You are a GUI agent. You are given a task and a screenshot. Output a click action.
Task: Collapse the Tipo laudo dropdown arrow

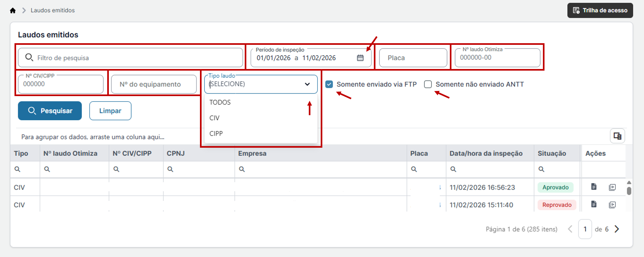tap(307, 84)
